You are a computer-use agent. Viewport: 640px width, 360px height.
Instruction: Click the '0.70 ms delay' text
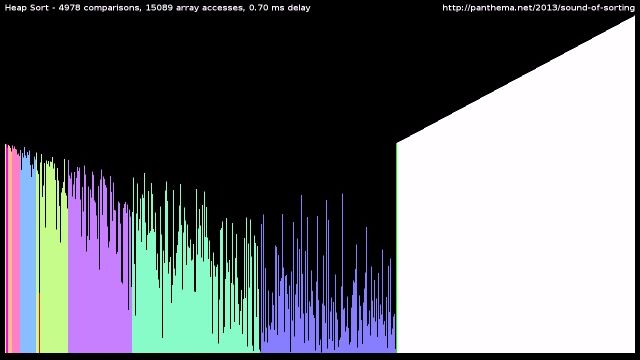(x=280, y=8)
